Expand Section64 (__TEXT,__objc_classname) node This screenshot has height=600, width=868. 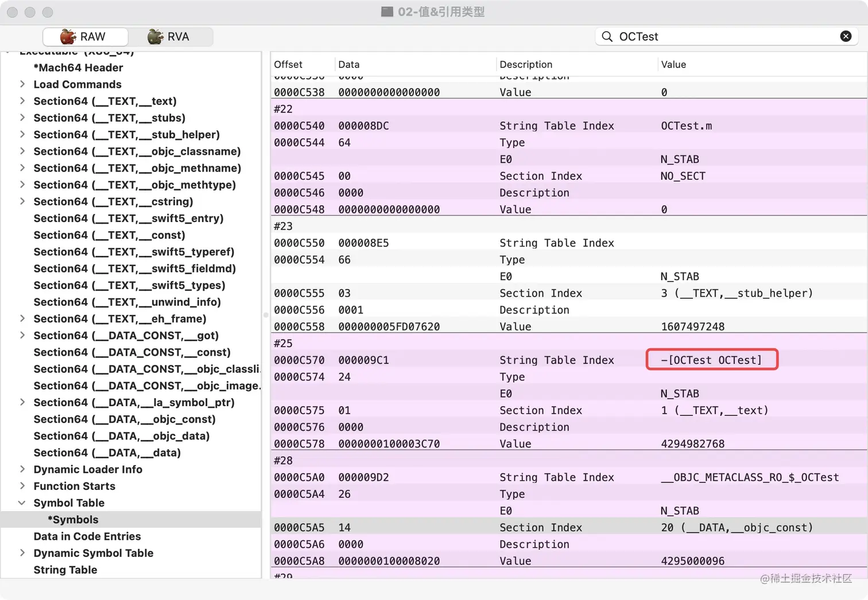coord(22,151)
